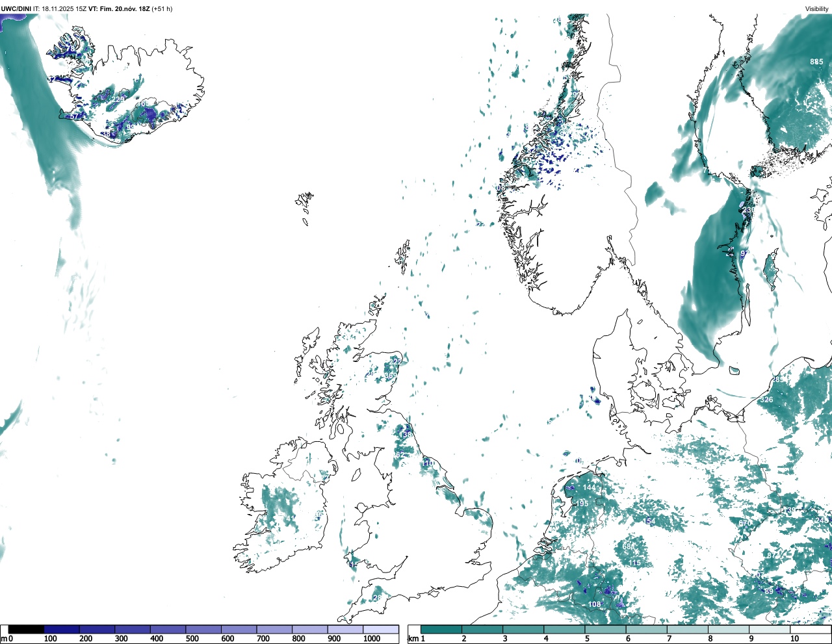The width and height of the screenshot is (832, 644).
Task: Click the dark navy 100–200 m legend swatch
Action: 62,629
